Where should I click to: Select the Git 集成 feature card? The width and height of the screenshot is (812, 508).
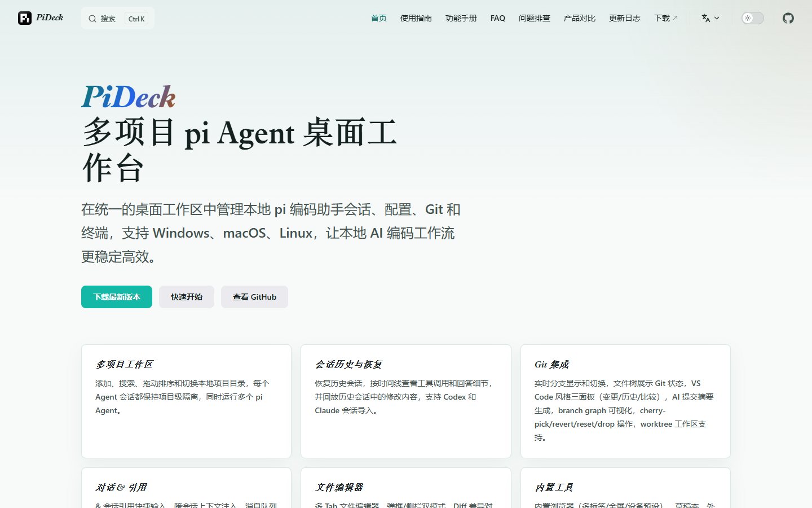pyautogui.click(x=625, y=401)
